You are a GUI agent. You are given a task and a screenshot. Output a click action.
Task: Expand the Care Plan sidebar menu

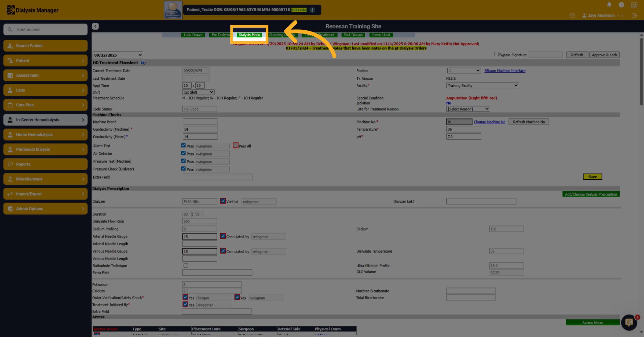point(45,105)
